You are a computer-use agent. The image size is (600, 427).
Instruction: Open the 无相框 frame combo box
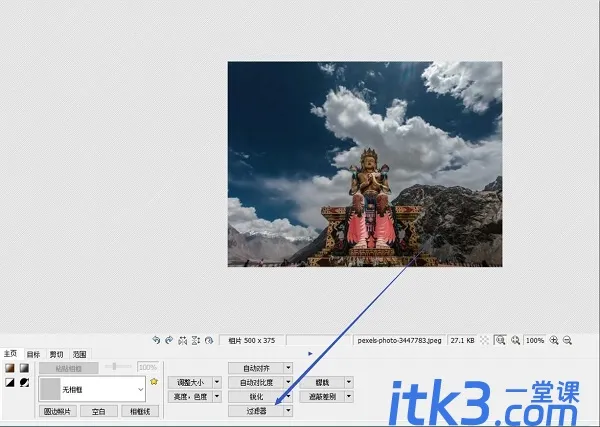click(x=92, y=389)
